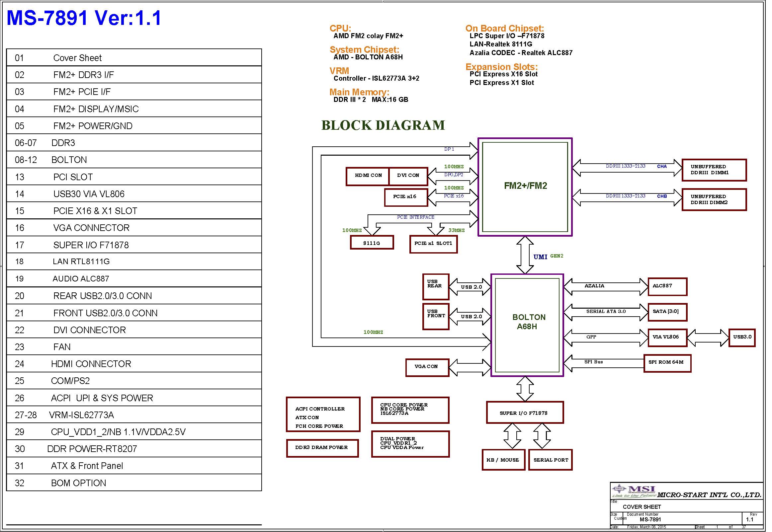The image size is (772, 532).
Task: Click the PCIE x1 SLOT1 block
Action: tap(434, 244)
